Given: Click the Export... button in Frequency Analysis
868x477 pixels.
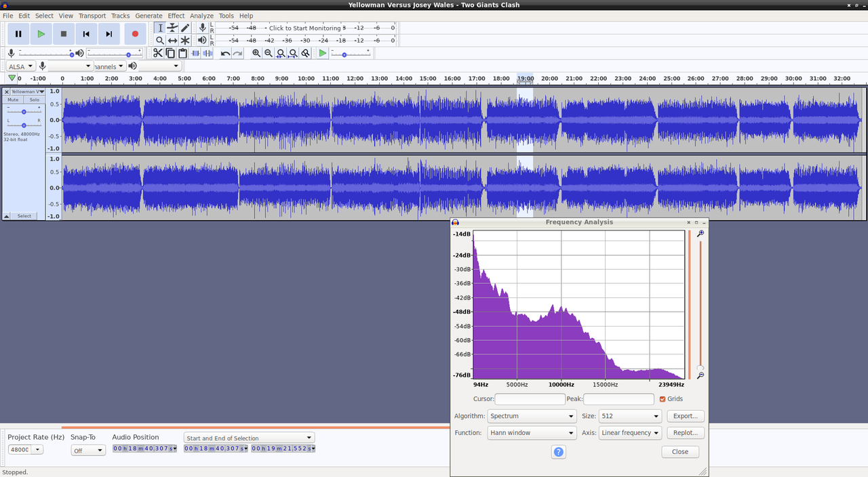Looking at the screenshot, I should [x=686, y=416].
